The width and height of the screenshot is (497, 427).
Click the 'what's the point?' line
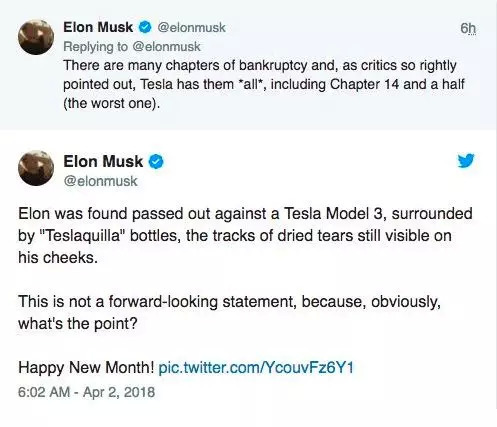coord(78,324)
